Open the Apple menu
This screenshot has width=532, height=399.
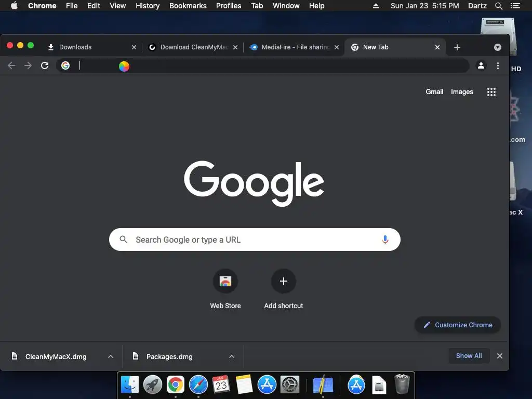pos(14,6)
